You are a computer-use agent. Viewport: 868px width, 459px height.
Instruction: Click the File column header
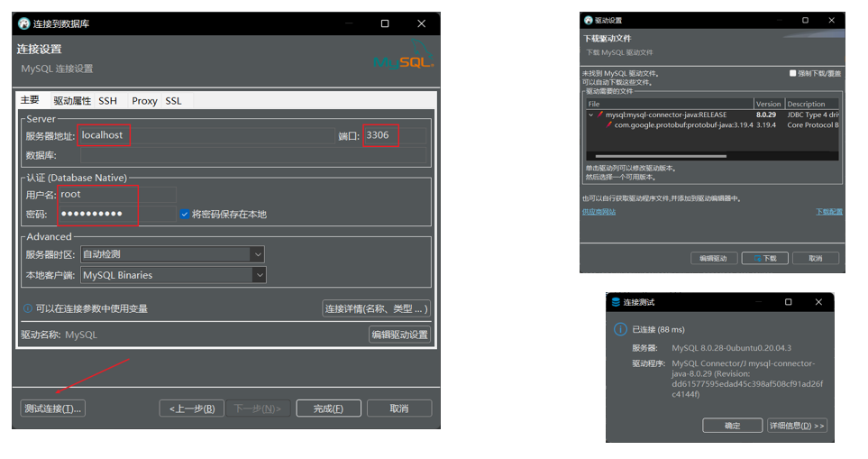tap(670, 104)
